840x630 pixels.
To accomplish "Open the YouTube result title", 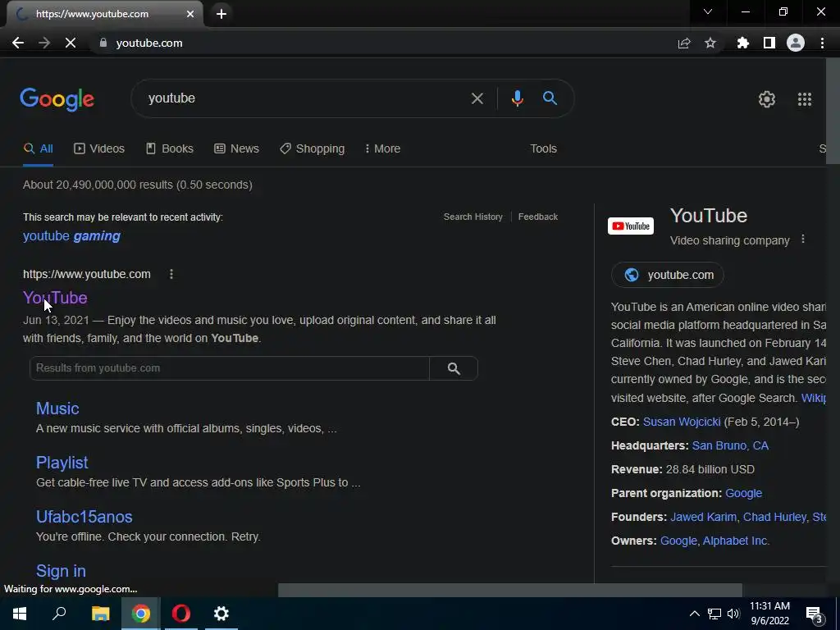I will (55, 297).
